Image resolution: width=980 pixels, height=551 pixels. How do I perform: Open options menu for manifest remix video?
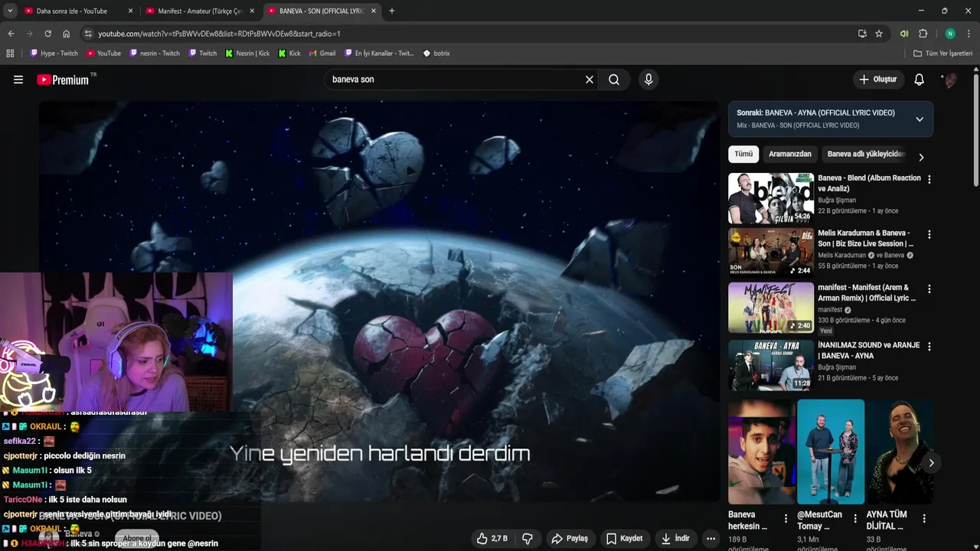click(929, 289)
